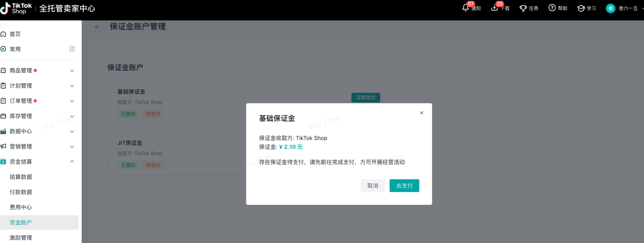Viewport: 644px width, 243px height.
Task: Collapse 资金结算 chevron
Action: point(72,162)
